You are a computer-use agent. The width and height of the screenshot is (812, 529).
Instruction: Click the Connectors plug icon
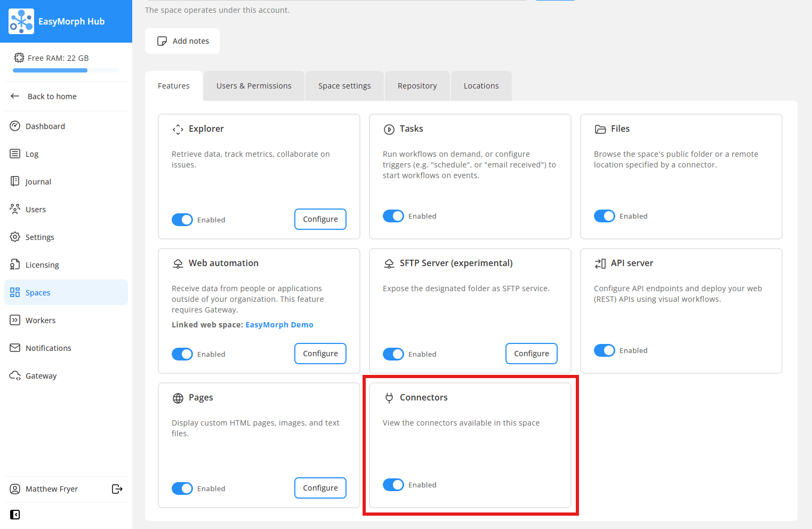(x=389, y=398)
